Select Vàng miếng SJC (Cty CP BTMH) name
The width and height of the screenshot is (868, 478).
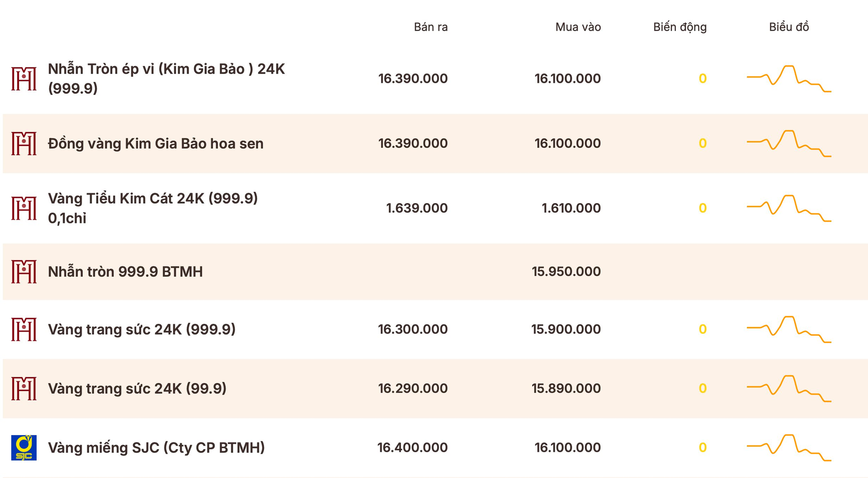click(156, 448)
